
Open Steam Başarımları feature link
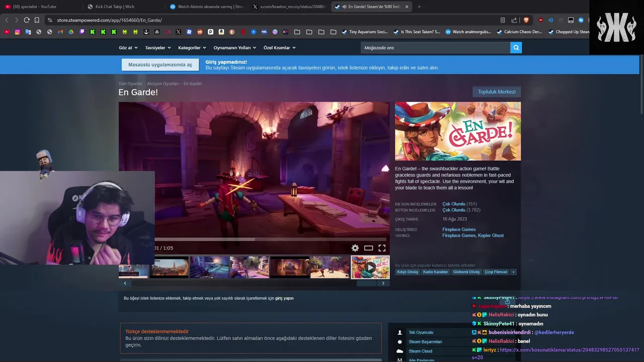[x=425, y=342]
